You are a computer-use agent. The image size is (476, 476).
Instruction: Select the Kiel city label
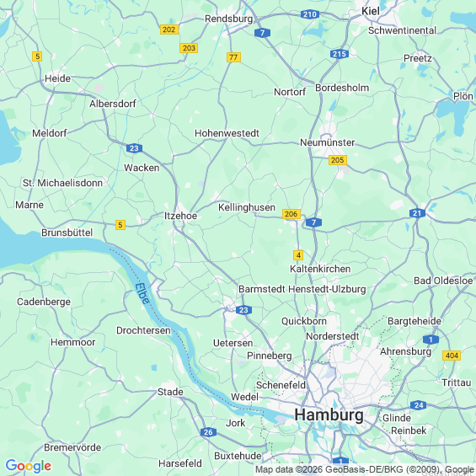point(371,11)
